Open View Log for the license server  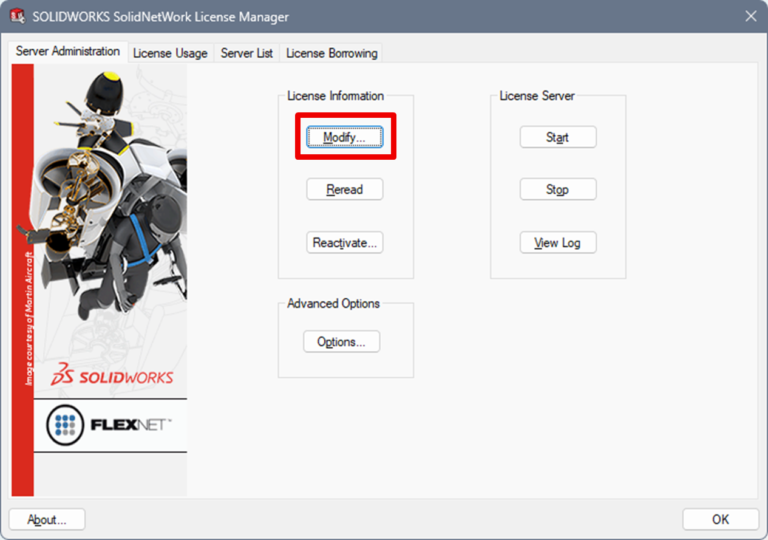[558, 243]
